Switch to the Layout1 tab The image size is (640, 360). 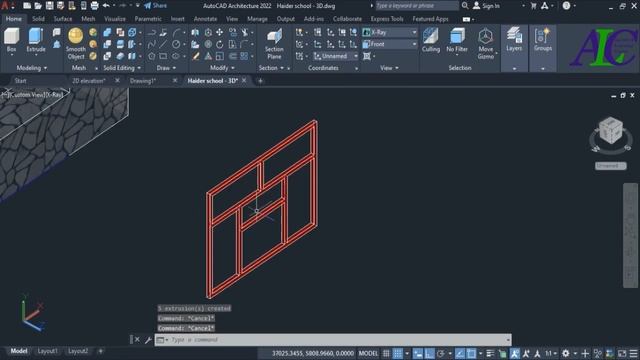(47, 351)
